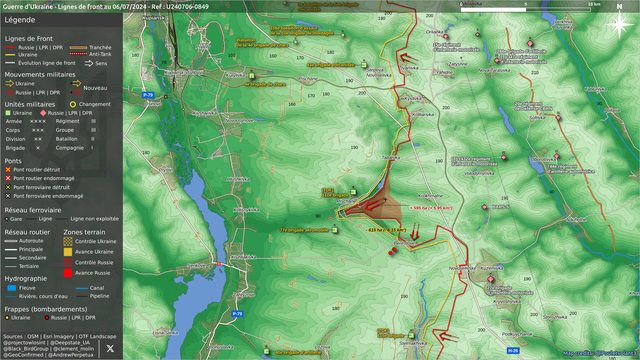This screenshot has height=360, width=640.
Task: Click the green Ukraine unit square in legend
Action: [8, 113]
